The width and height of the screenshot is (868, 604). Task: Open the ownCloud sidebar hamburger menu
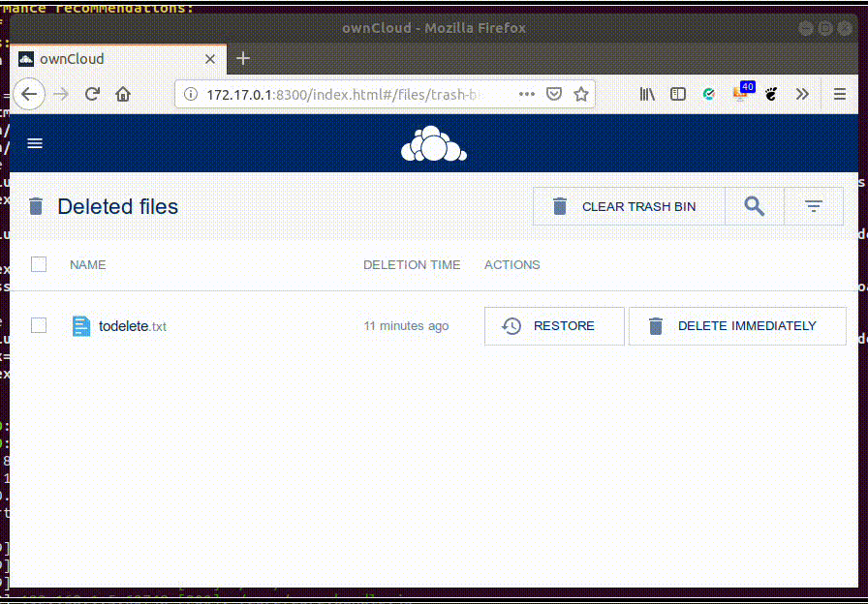tap(35, 142)
